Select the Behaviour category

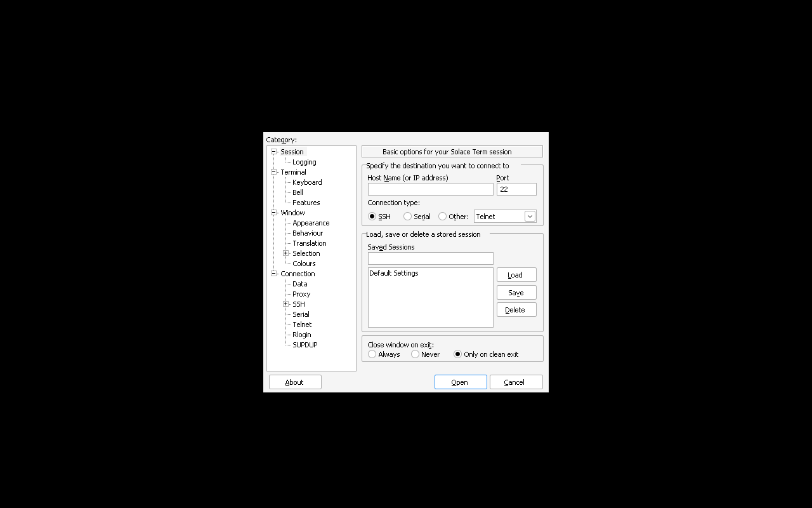[x=308, y=233]
